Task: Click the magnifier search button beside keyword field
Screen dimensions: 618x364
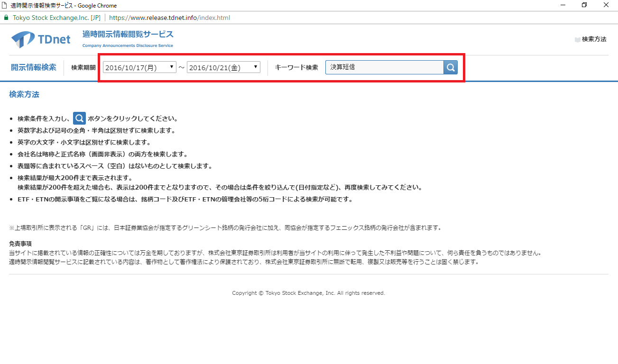Action: click(450, 67)
